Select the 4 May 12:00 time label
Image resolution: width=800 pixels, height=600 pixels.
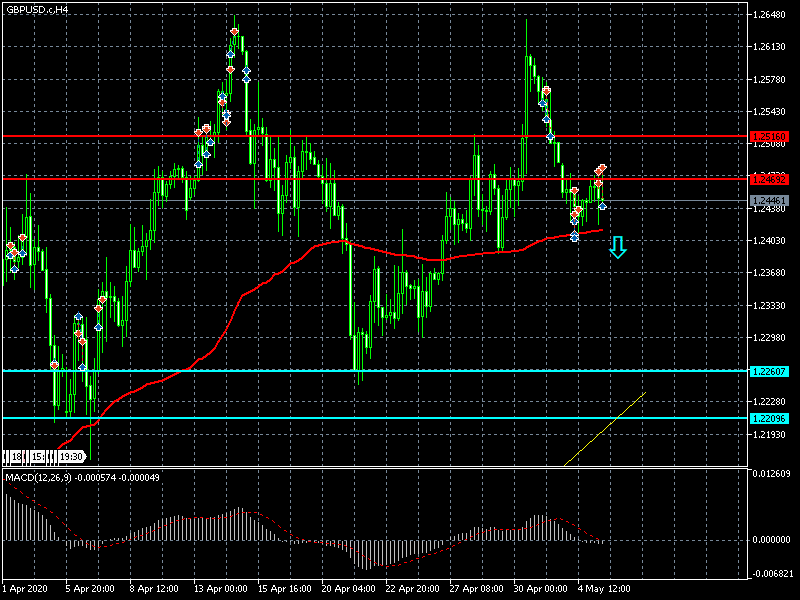pyautogui.click(x=606, y=587)
